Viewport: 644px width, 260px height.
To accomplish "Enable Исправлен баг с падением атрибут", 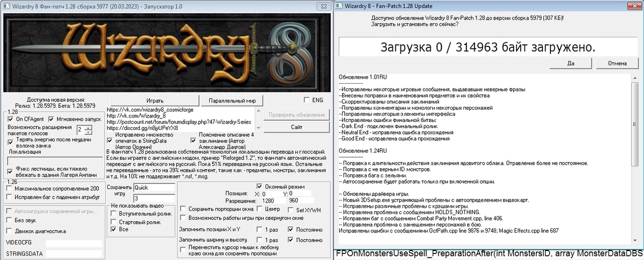I will click(x=10, y=197).
